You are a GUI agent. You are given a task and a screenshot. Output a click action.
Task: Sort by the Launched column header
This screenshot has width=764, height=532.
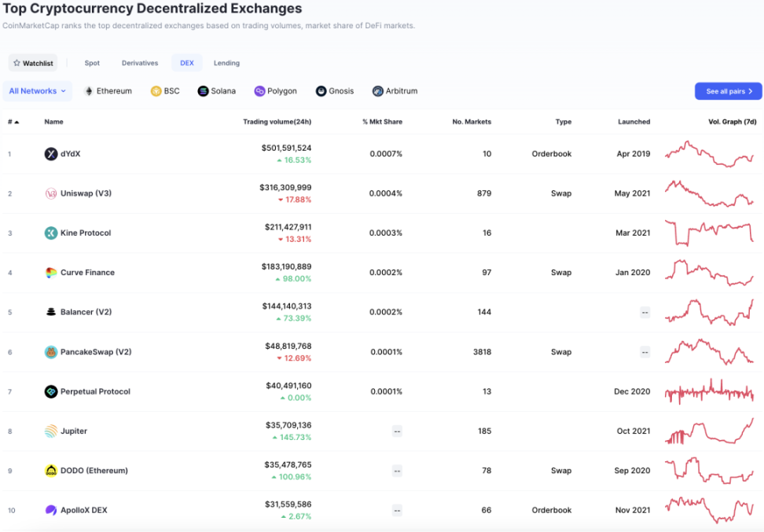point(634,122)
